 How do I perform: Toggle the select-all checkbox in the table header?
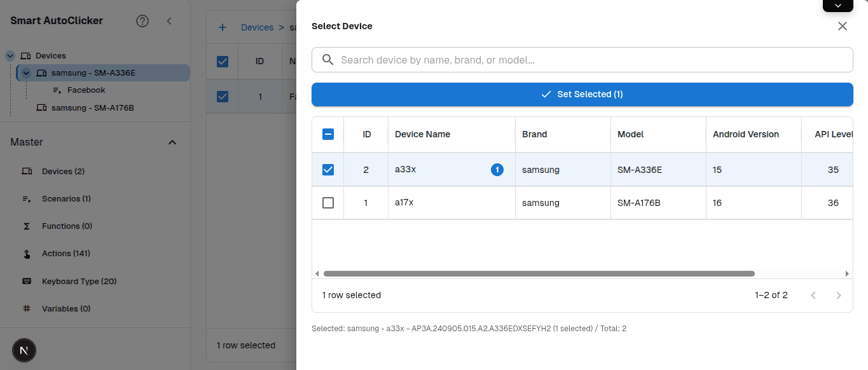328,134
